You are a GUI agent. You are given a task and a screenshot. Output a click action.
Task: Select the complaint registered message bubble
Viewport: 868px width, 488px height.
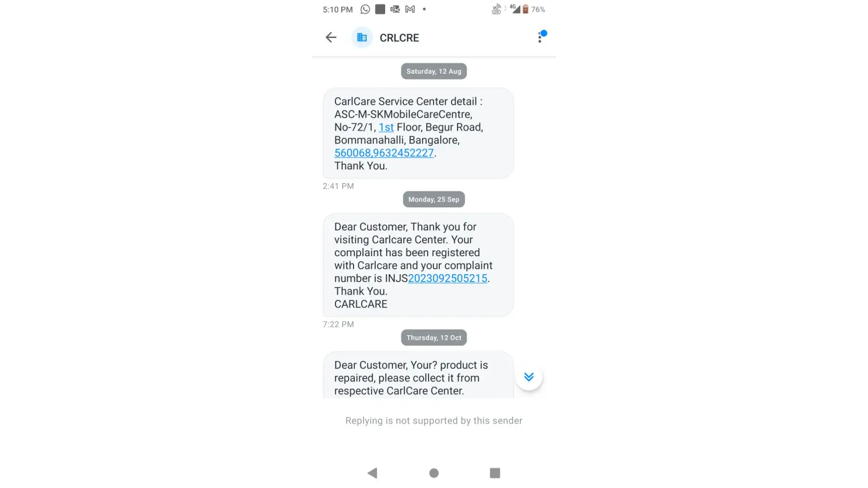(418, 265)
